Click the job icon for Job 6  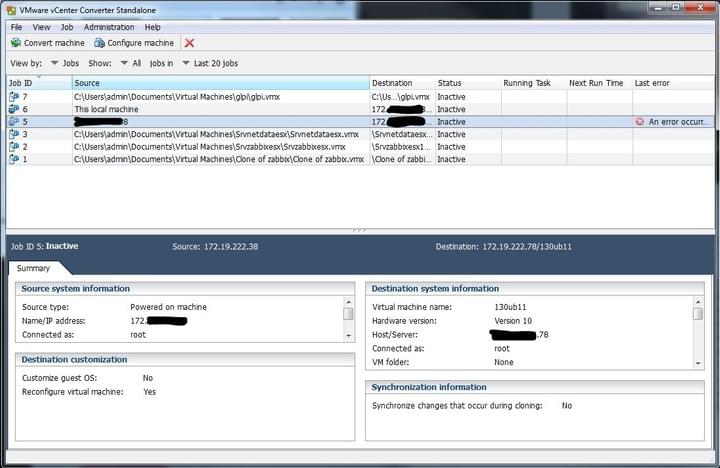coord(14,109)
